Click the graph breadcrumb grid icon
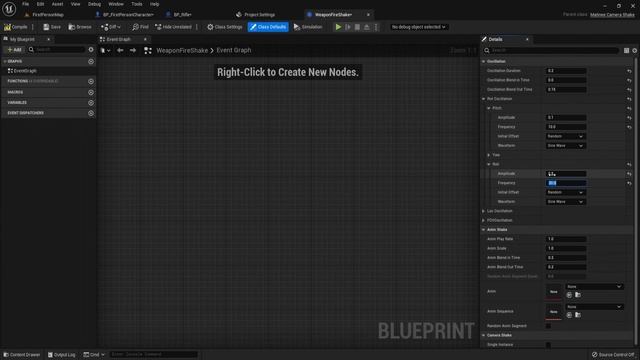The image size is (640, 360). (x=148, y=50)
